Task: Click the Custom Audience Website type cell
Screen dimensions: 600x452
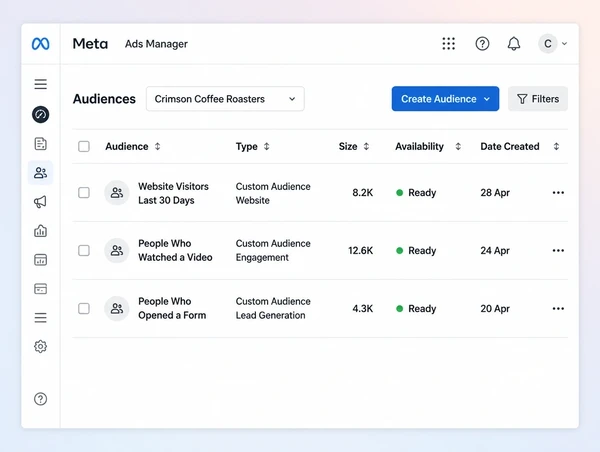Action: 273,193
